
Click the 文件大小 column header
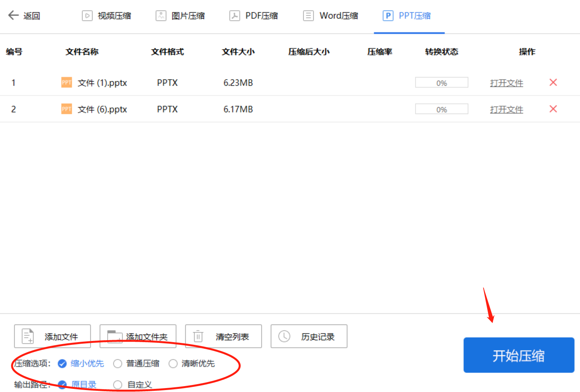(x=238, y=52)
